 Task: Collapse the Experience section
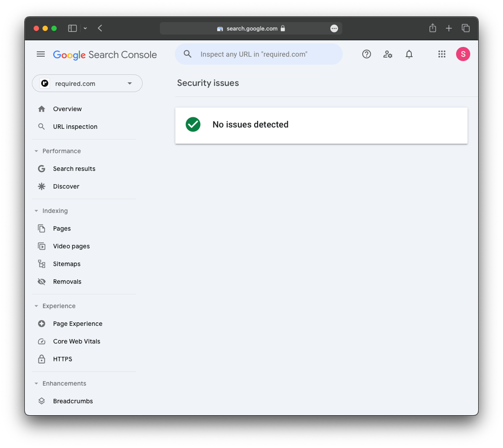(x=36, y=306)
